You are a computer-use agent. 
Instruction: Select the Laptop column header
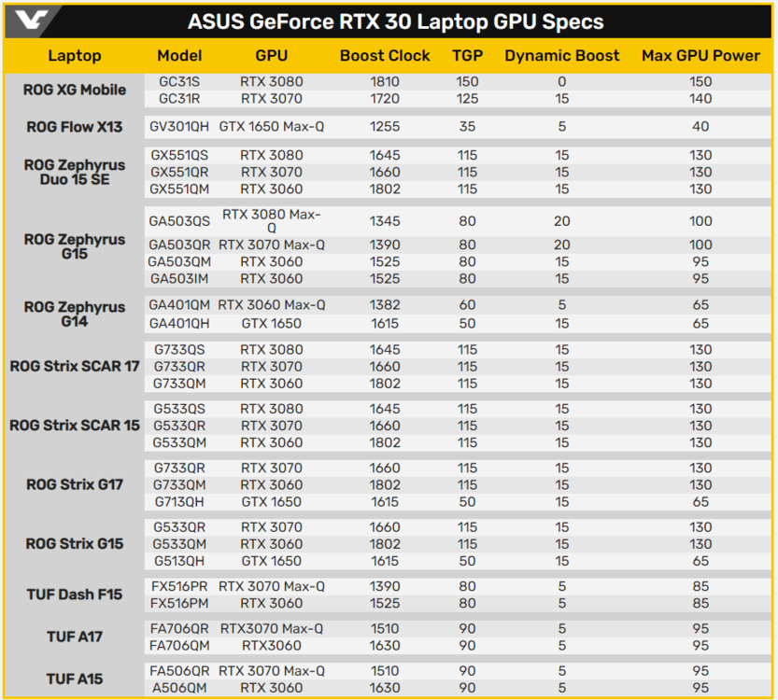pyautogui.click(x=75, y=56)
